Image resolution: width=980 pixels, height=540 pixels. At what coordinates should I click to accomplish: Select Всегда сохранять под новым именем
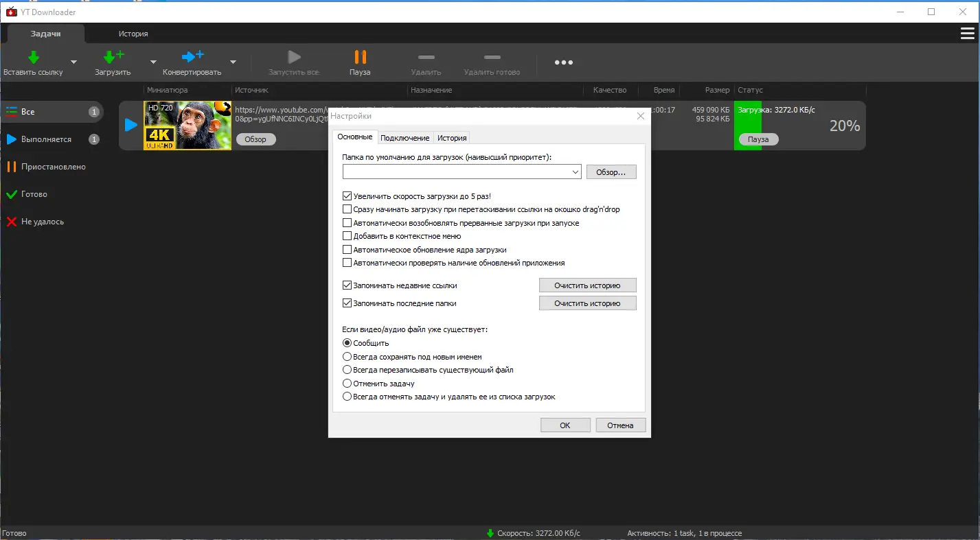tap(347, 357)
